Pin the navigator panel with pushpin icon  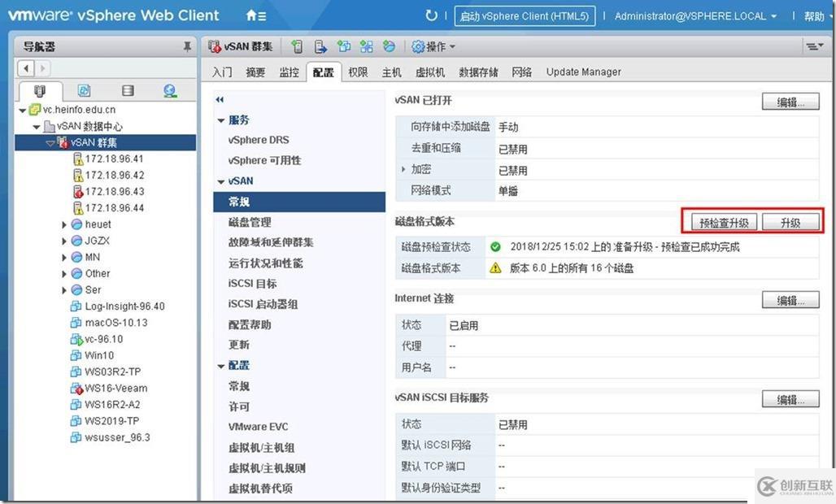[187, 47]
